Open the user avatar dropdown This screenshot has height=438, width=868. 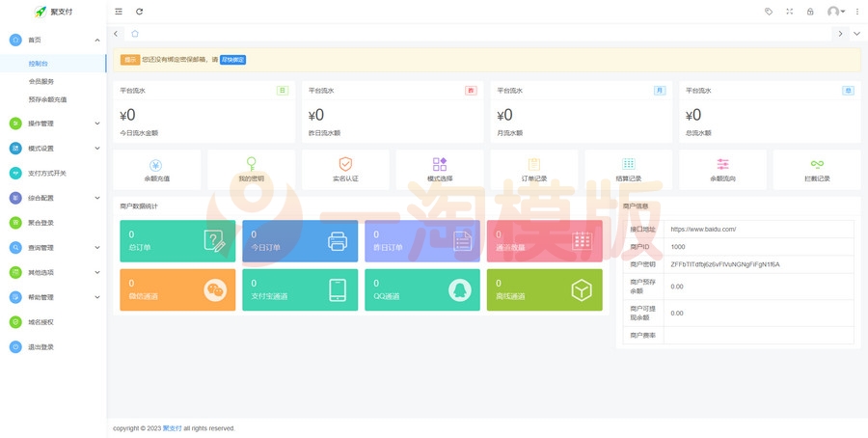click(x=836, y=12)
